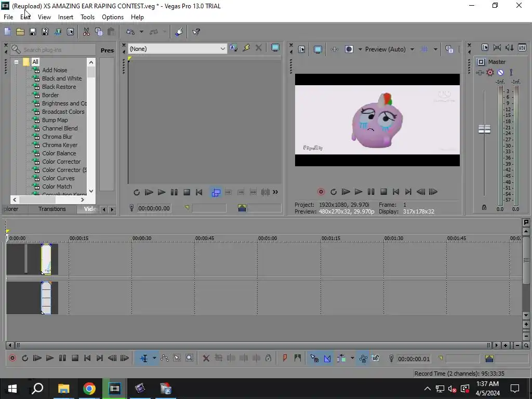This screenshot has width=532, height=399.
Task: Select the Chroma Keyer plug-in
Action: 60,145
